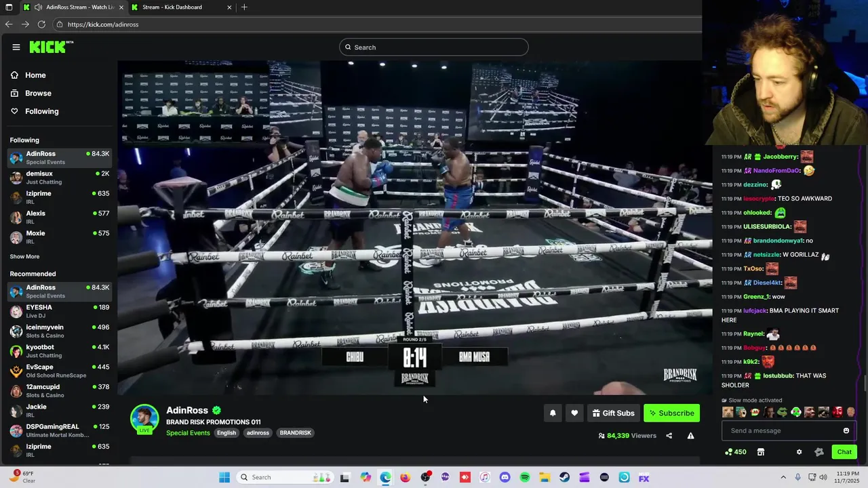Open a new browser tab
This screenshot has width=868, height=488.
(x=244, y=7)
